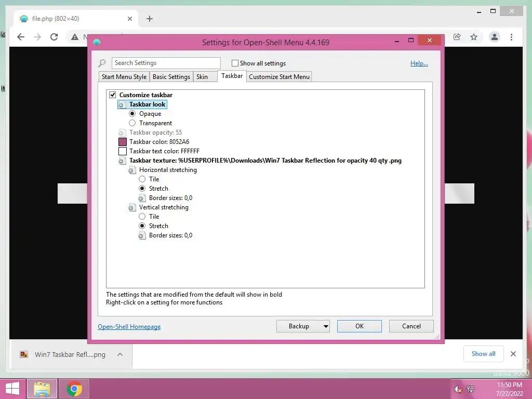Uncheck the Customize taskbar checkbox
The image size is (532, 399).
pyautogui.click(x=112, y=95)
